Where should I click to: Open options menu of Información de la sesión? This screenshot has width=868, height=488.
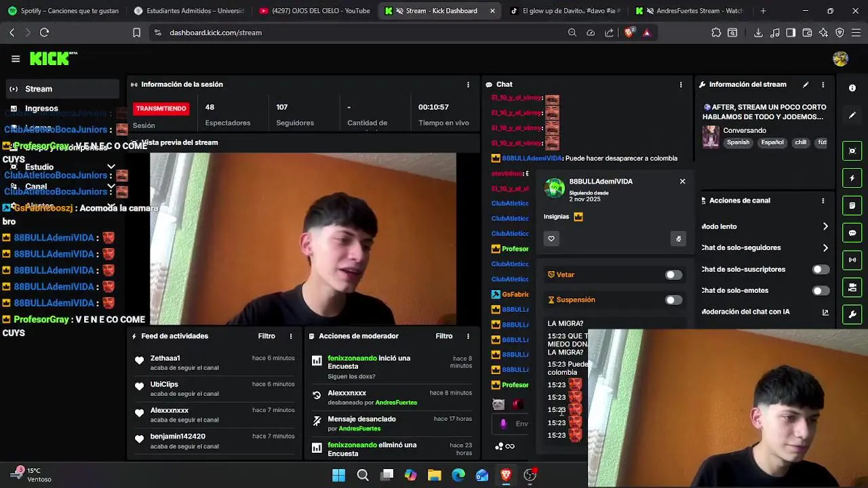(x=468, y=85)
